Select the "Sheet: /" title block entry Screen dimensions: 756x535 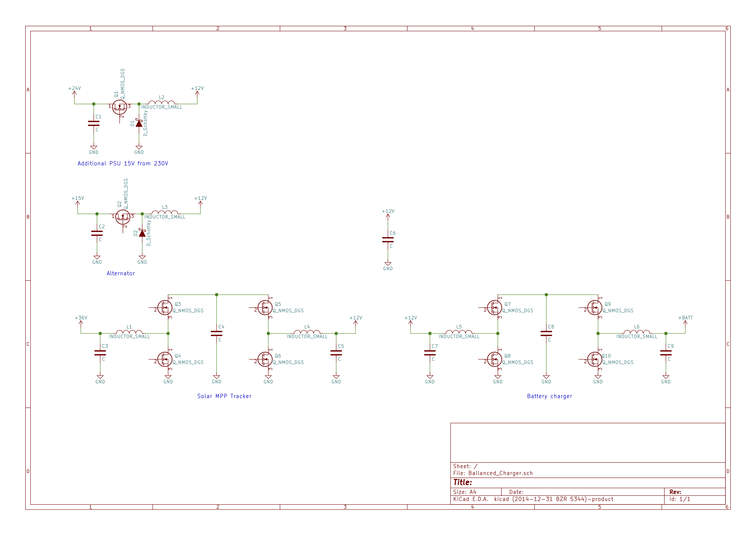click(465, 466)
